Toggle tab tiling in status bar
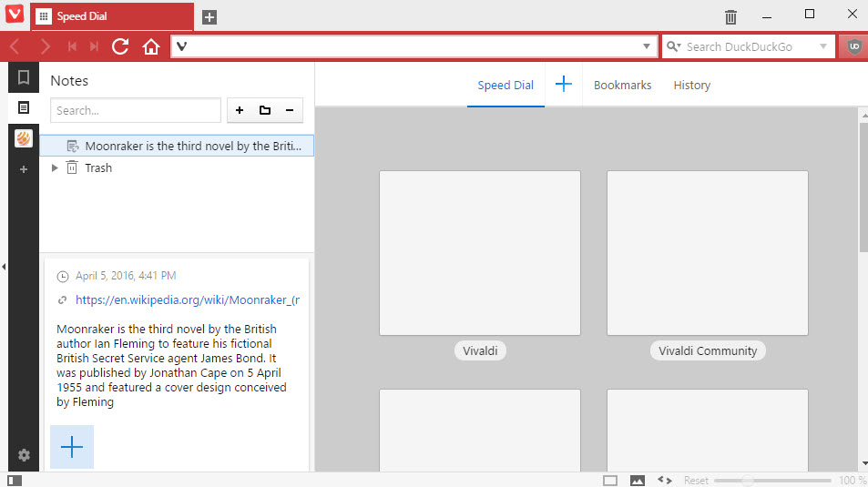The height and width of the screenshot is (487, 868). [610, 481]
